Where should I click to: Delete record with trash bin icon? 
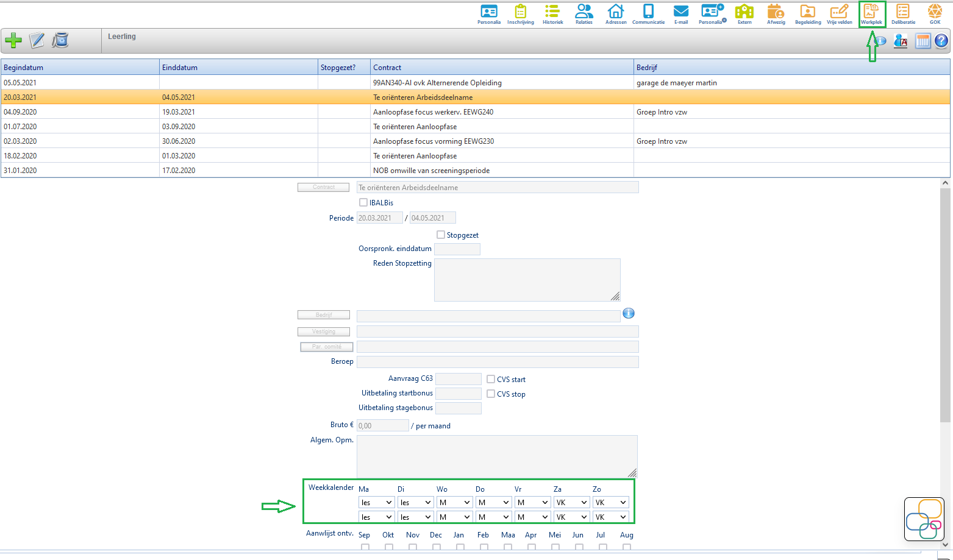click(x=60, y=41)
